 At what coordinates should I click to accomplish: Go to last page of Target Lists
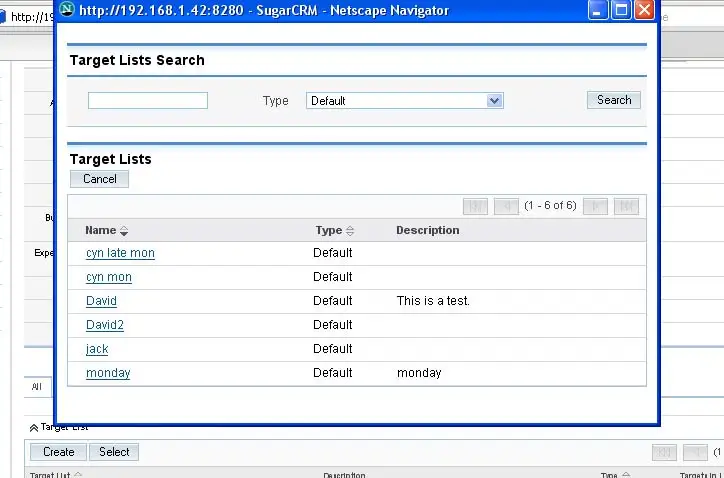coord(626,206)
